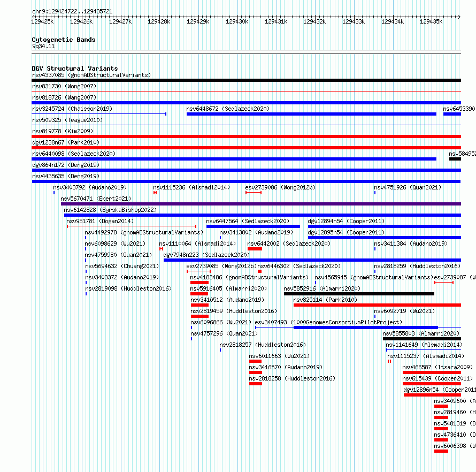This screenshot has height=472, width=476.
Task: Click the red interval glyph under esv2739086
Action: [x=254, y=193]
